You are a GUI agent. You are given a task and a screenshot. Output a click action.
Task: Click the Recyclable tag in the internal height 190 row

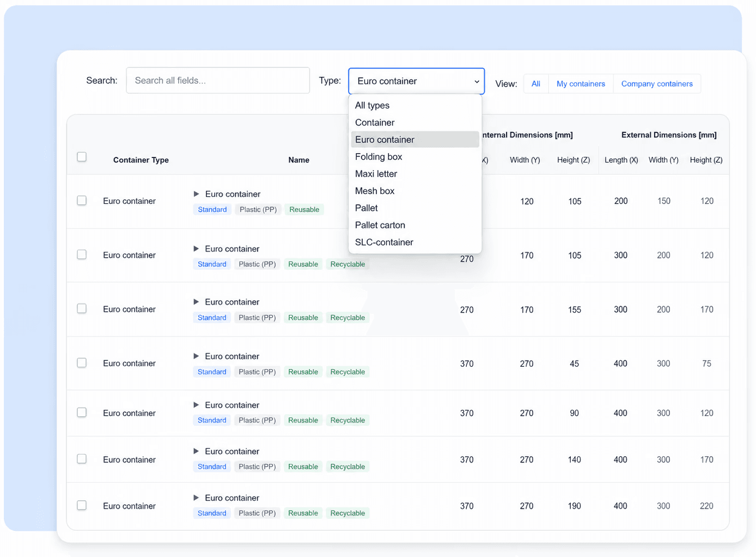(x=347, y=513)
